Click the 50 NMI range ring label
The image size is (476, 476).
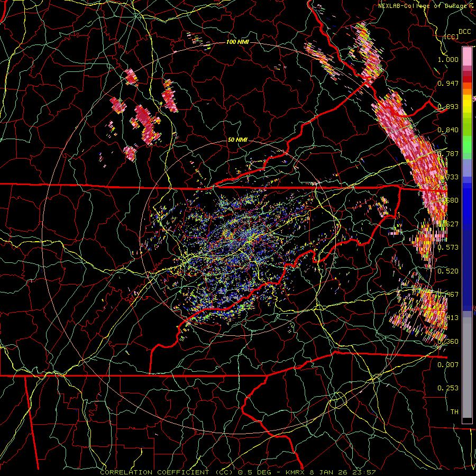(237, 140)
